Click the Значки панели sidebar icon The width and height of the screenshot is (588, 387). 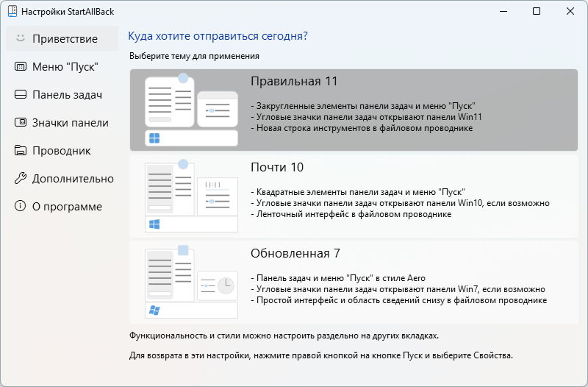[x=21, y=122]
